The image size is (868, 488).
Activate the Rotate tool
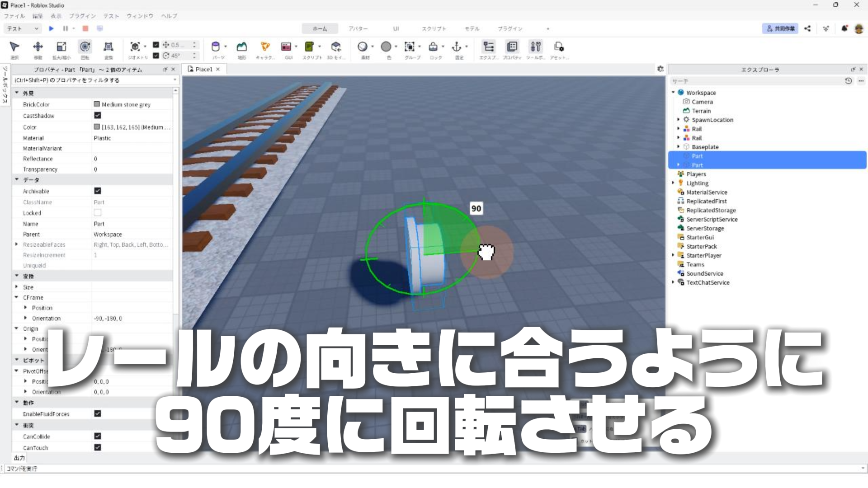pos(85,47)
